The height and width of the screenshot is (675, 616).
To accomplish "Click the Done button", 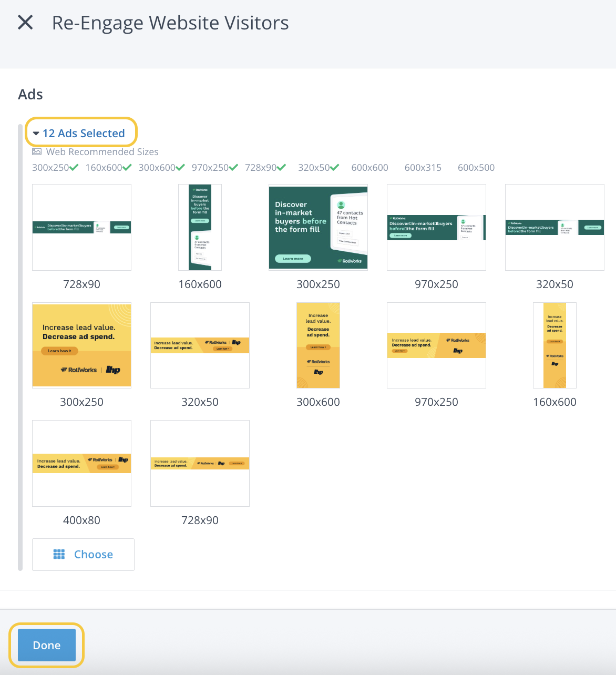I will (47, 645).
